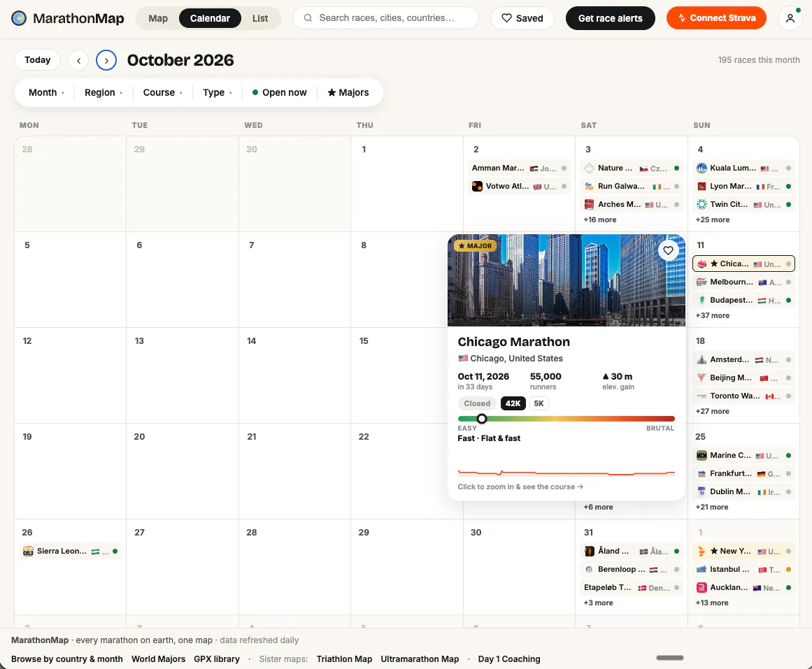Open Frankfurt marathon entry
812x669 pixels.
pos(743,473)
